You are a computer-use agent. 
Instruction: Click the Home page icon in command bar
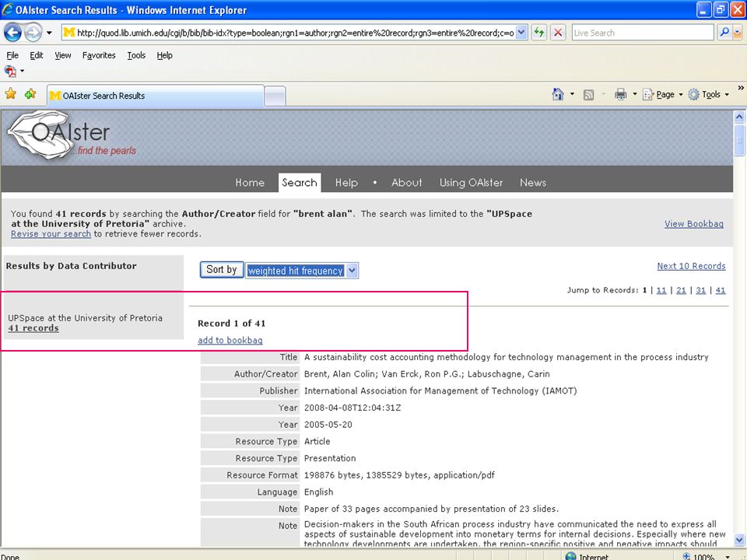pyautogui.click(x=558, y=94)
